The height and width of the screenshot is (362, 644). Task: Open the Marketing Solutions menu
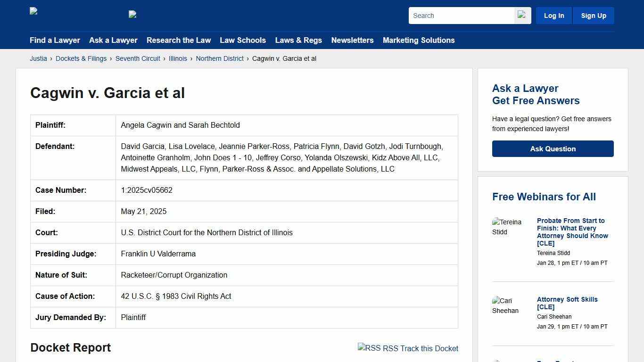point(419,41)
